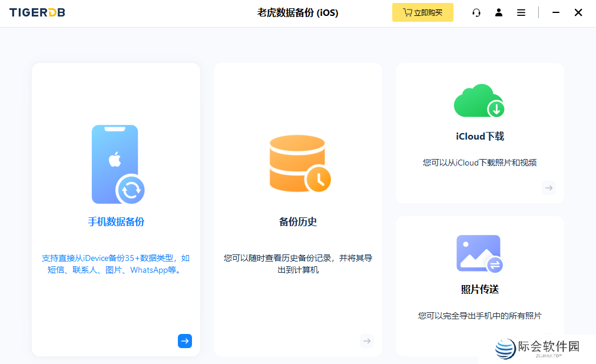This screenshot has height=364, width=596.
Task: Minimize the application window
Action: (x=555, y=12)
